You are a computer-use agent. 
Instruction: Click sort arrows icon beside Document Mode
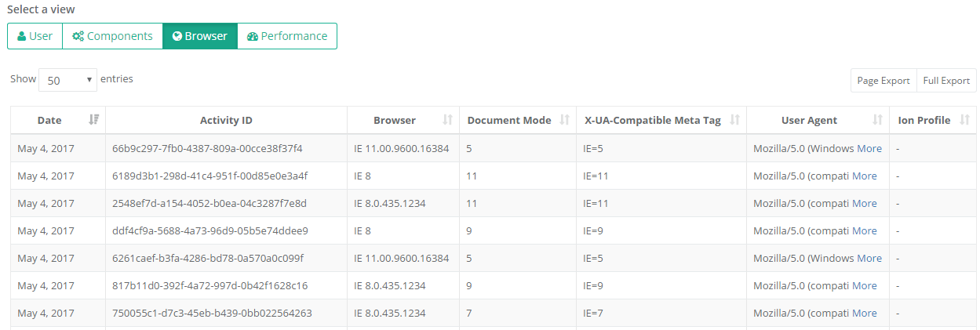[x=564, y=120]
